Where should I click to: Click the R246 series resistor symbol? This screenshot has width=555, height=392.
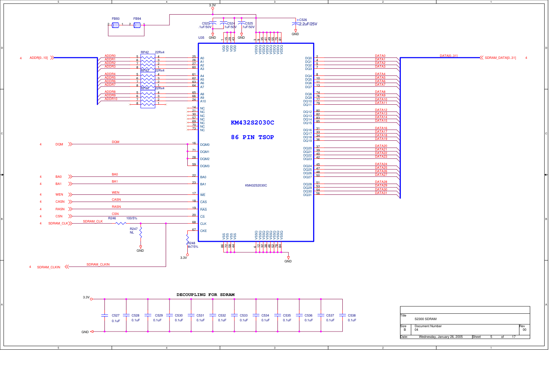pyautogui.click(x=121, y=223)
